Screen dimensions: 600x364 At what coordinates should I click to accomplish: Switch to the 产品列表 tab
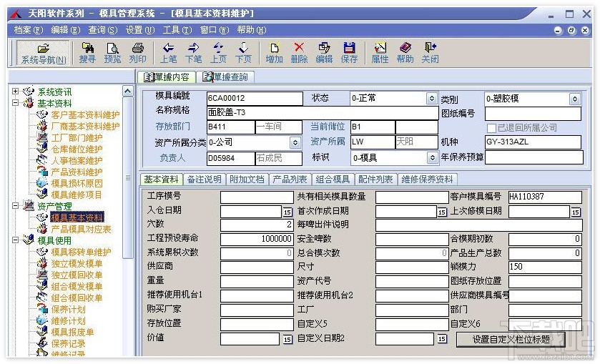[290, 179]
